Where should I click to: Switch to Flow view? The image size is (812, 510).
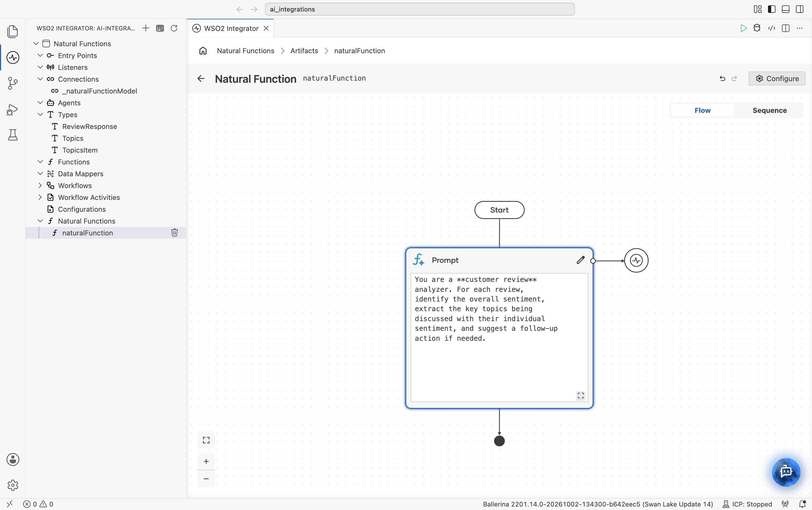pos(702,110)
